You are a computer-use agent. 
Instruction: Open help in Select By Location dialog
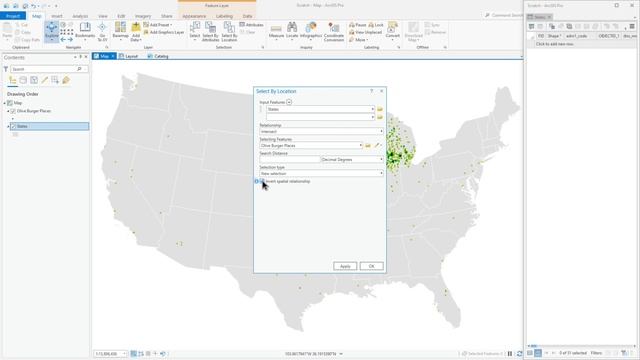(371, 91)
